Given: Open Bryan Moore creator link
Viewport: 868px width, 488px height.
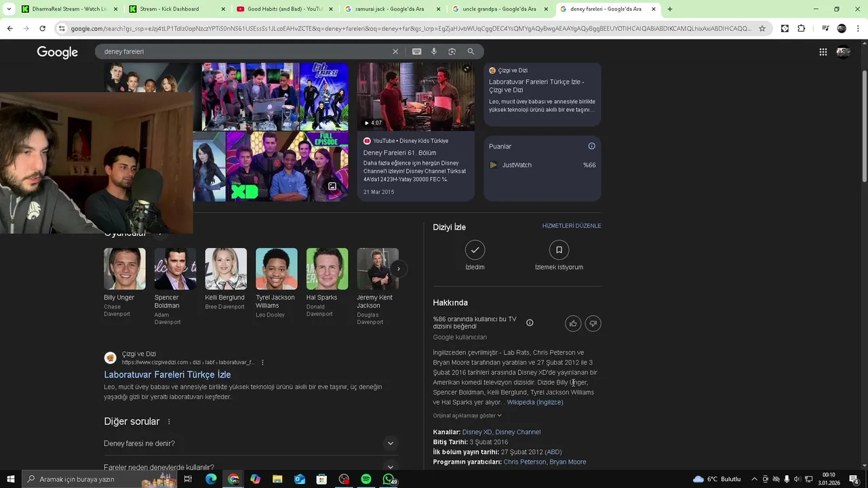Looking at the screenshot, I should [x=568, y=462].
